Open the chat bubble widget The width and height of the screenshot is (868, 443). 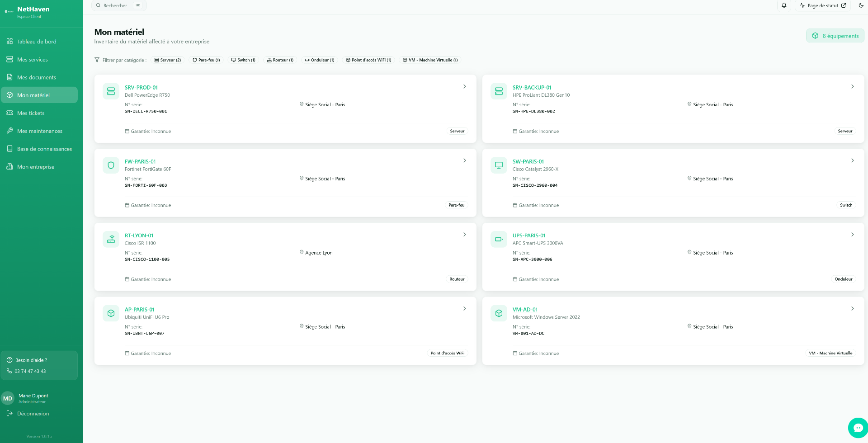tap(858, 428)
